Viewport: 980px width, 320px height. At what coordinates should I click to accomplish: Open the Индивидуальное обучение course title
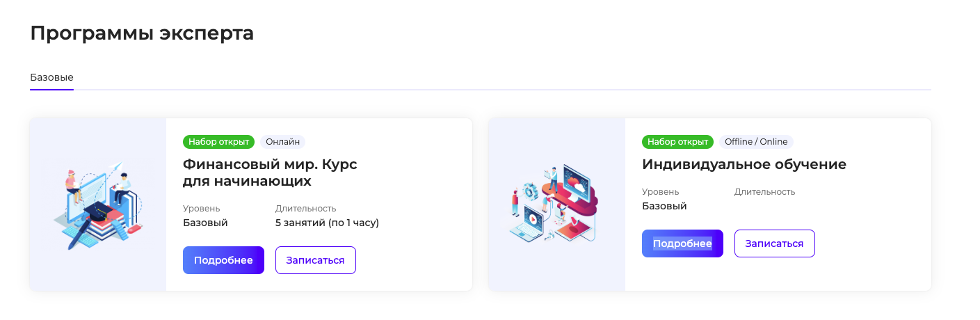[744, 165]
